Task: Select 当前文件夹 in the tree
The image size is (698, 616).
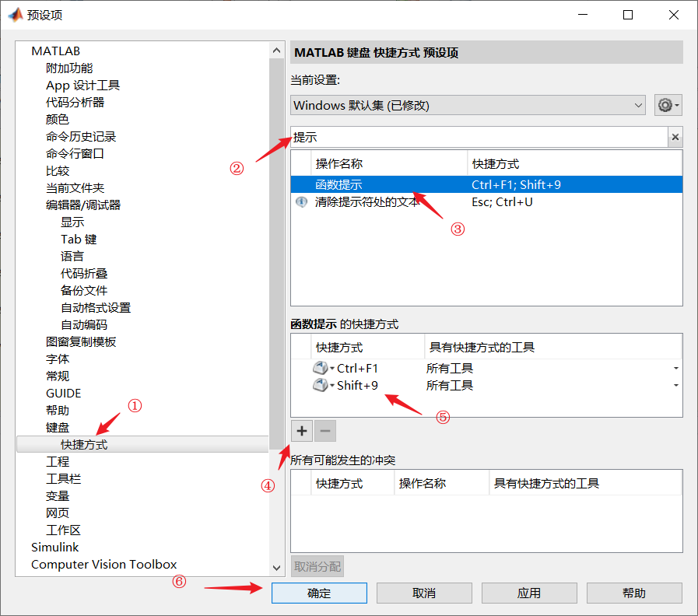Action: [x=75, y=187]
